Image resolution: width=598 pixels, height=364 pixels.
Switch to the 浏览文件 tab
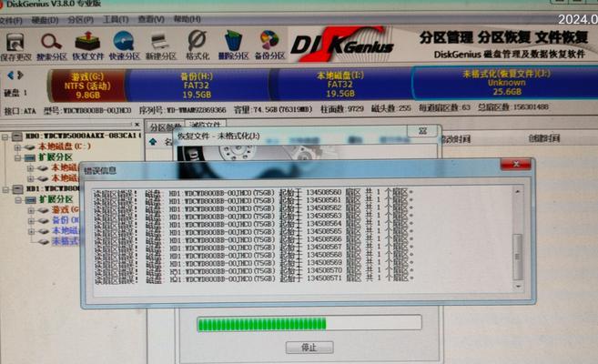[x=205, y=125]
